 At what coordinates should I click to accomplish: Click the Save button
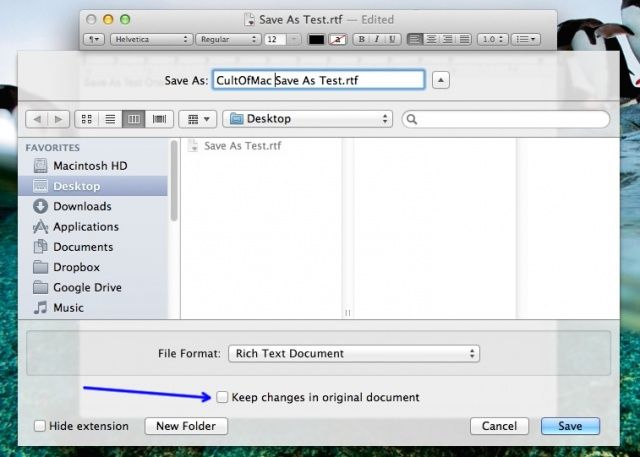tap(569, 426)
